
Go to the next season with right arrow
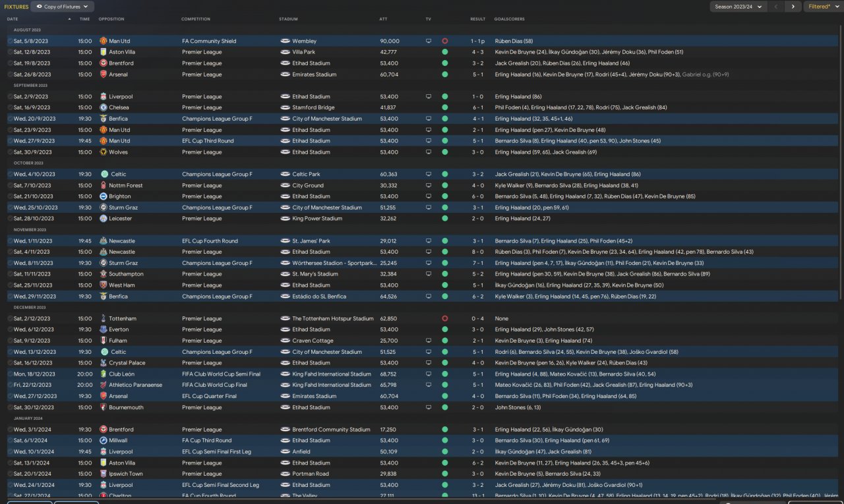[x=793, y=7]
